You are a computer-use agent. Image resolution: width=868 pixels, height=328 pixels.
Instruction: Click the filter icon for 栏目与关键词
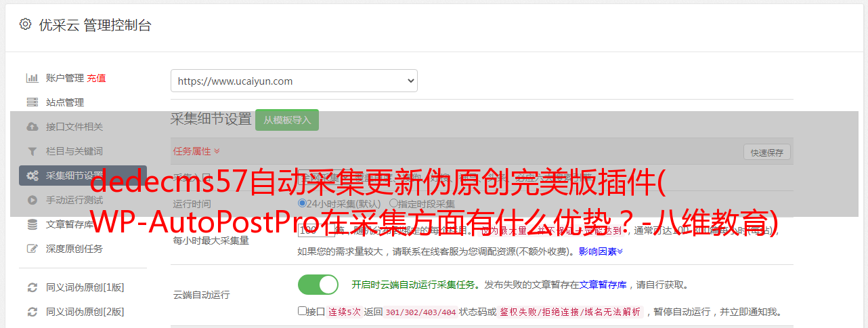coord(32,151)
